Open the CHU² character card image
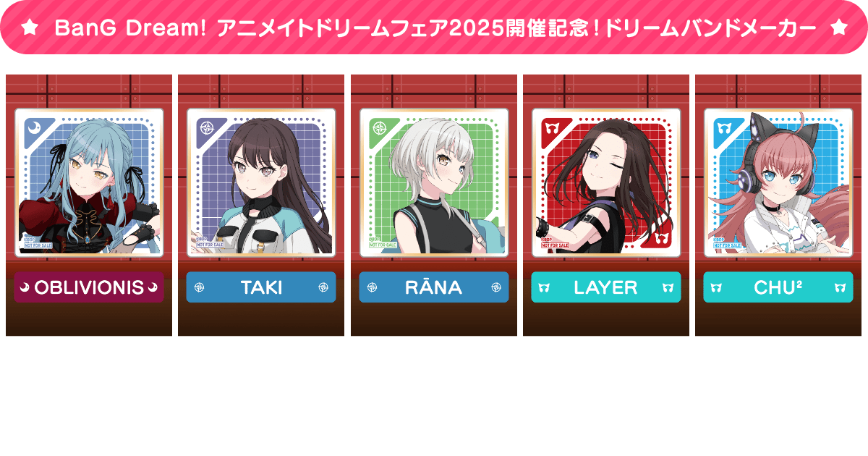This screenshot has height=456, width=868. point(778,183)
